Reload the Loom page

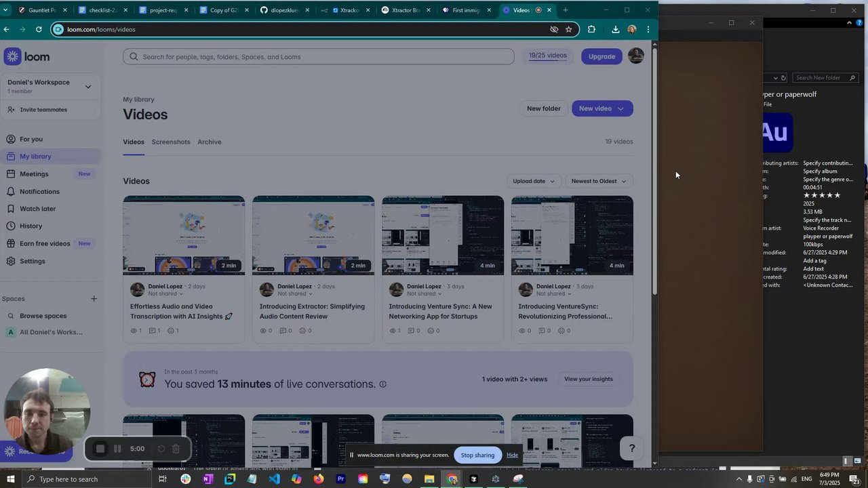point(39,29)
